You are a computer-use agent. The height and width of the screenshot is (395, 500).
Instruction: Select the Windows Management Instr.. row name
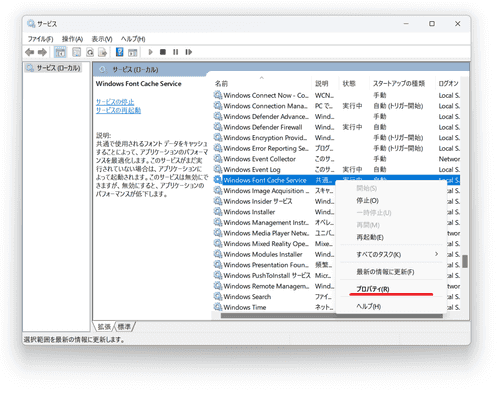(266, 222)
